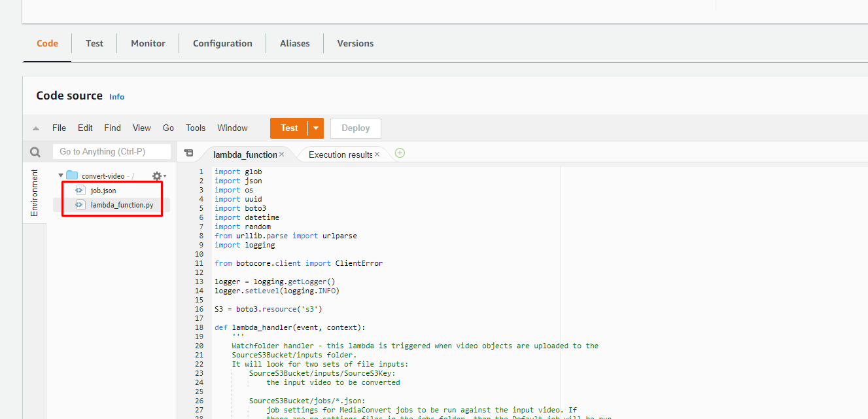Open the environment settings gear icon

pyautogui.click(x=157, y=176)
